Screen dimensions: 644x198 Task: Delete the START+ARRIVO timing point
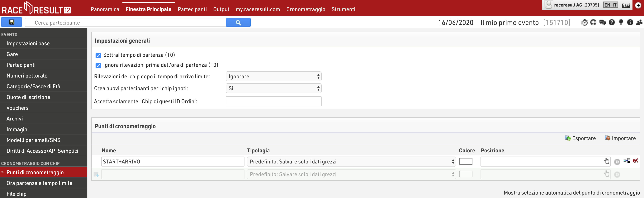point(635,161)
